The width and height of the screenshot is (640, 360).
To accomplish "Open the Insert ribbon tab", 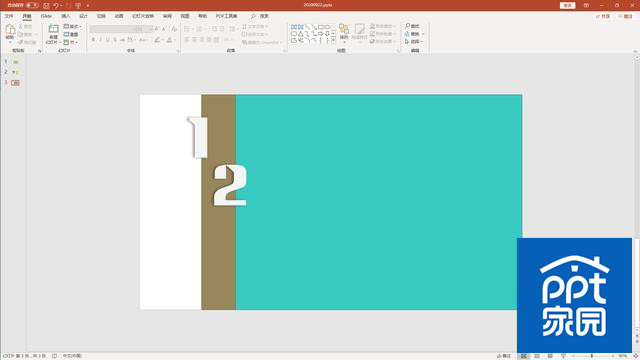I will click(66, 16).
